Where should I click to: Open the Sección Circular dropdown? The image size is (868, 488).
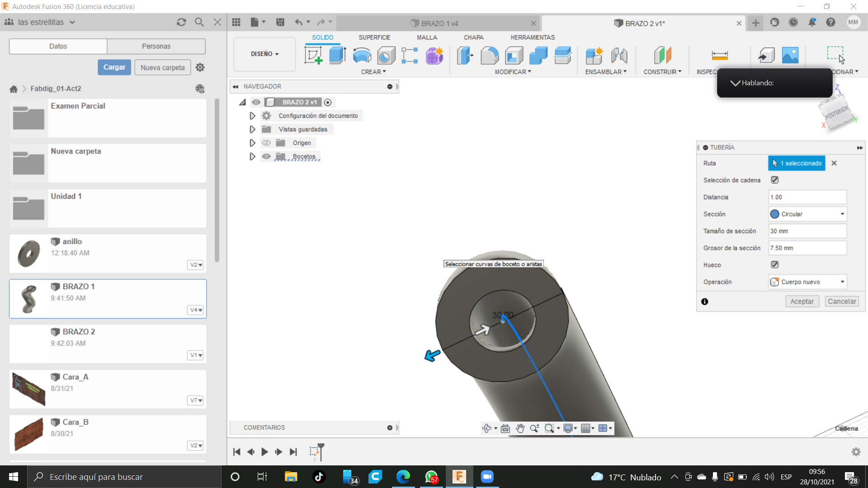pyautogui.click(x=807, y=214)
